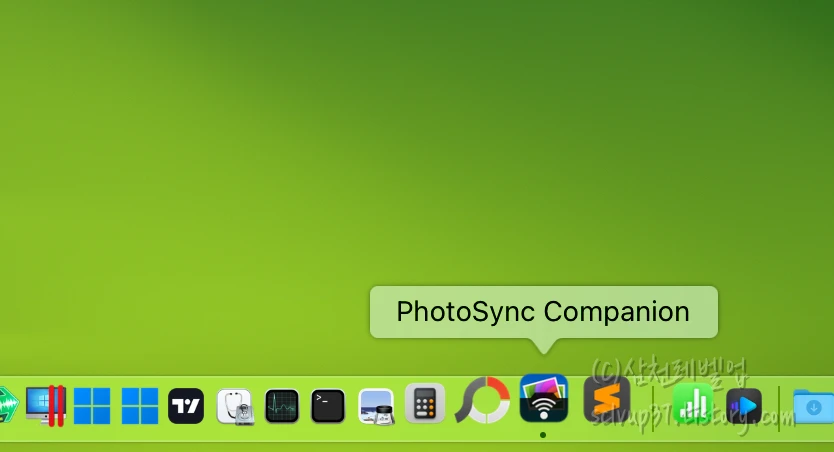Open the Calculator app icon

pos(424,404)
